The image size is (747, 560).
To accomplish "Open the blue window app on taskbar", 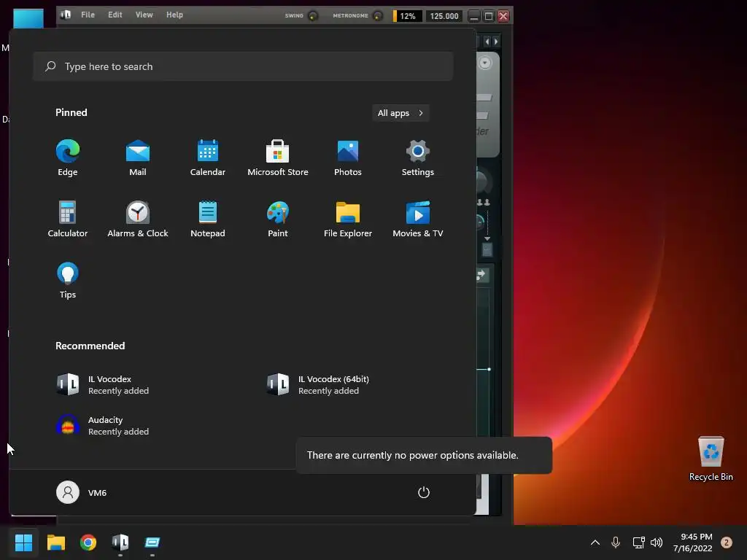I will (x=152, y=542).
